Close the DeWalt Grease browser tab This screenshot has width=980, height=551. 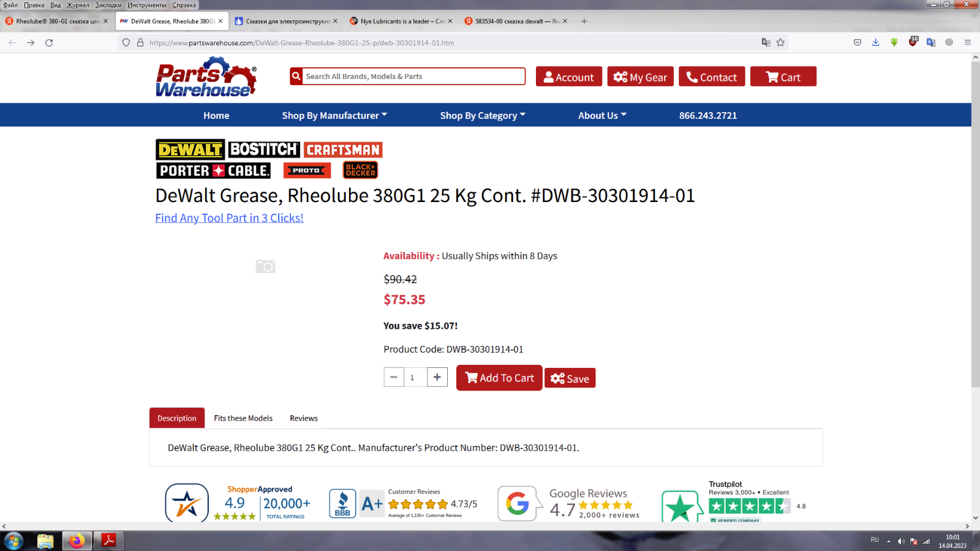click(x=221, y=21)
